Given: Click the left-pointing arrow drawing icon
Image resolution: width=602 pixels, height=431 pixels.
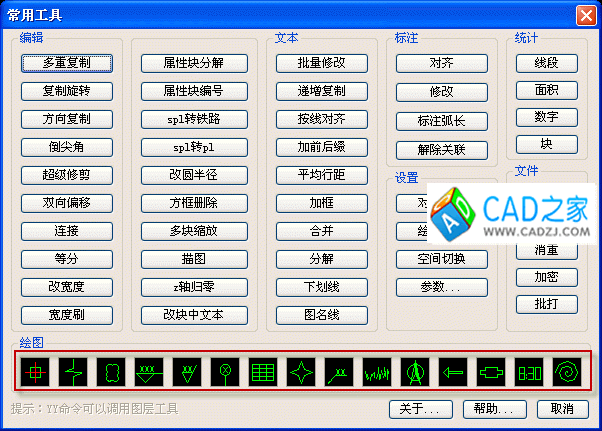Looking at the screenshot, I should 453,373.
